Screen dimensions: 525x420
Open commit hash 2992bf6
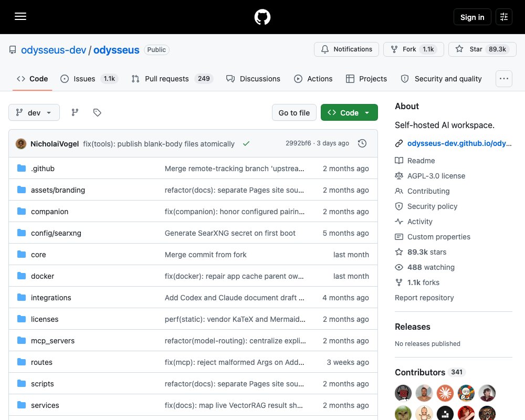point(298,143)
